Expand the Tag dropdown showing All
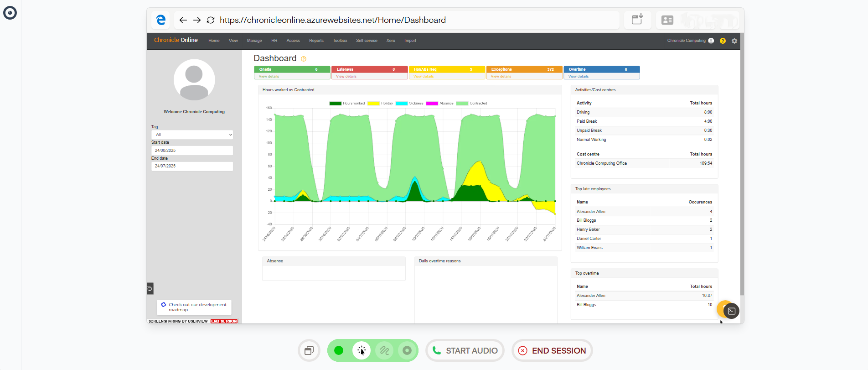This screenshot has height=370, width=868. pos(192,135)
